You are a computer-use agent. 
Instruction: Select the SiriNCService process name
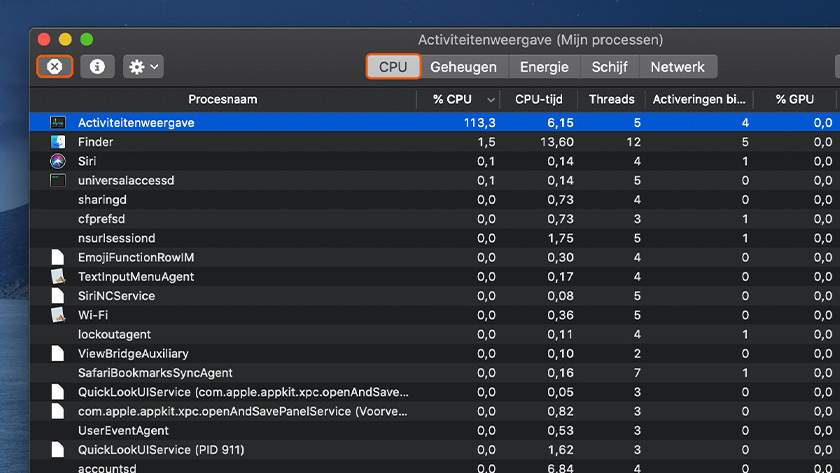[116, 296]
